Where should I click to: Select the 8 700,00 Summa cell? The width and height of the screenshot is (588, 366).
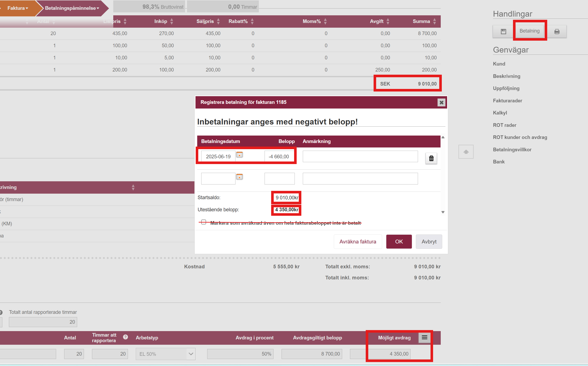pyautogui.click(x=427, y=33)
